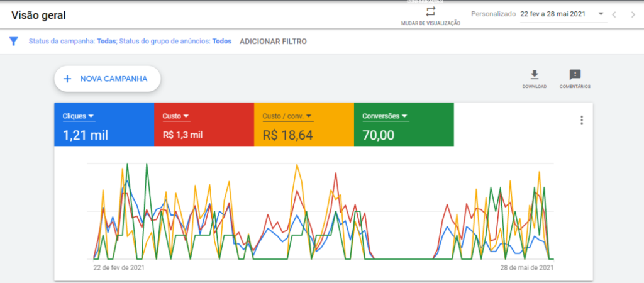Click ADICIONAR FILTRO button

tap(273, 42)
